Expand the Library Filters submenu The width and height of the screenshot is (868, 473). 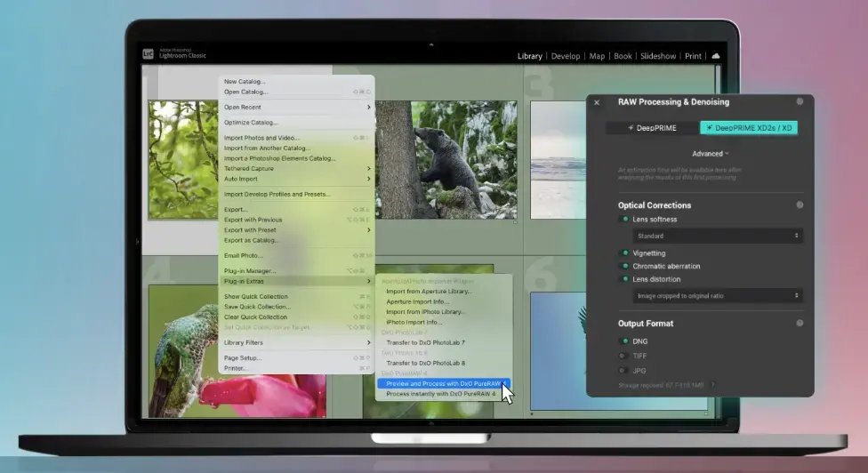[x=296, y=342]
